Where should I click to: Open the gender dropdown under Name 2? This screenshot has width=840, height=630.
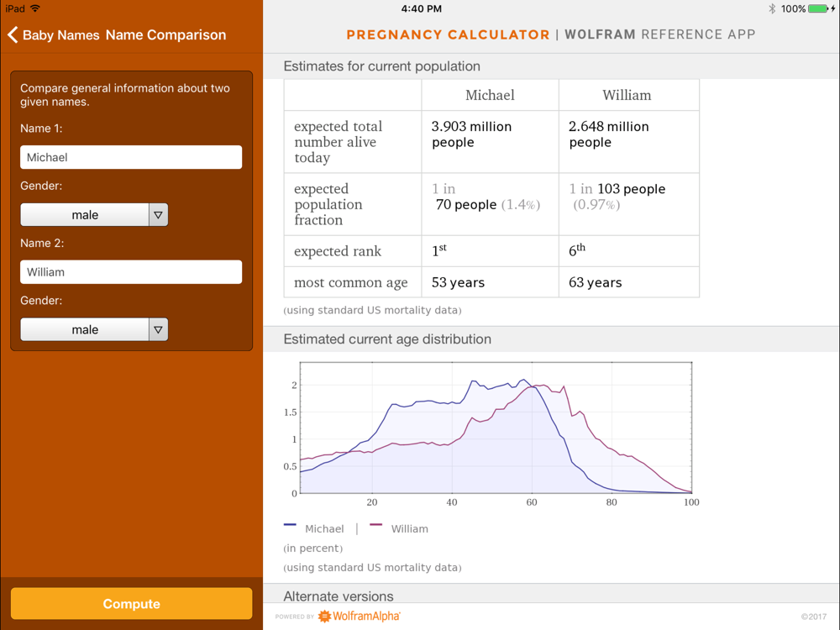pyautogui.click(x=94, y=329)
